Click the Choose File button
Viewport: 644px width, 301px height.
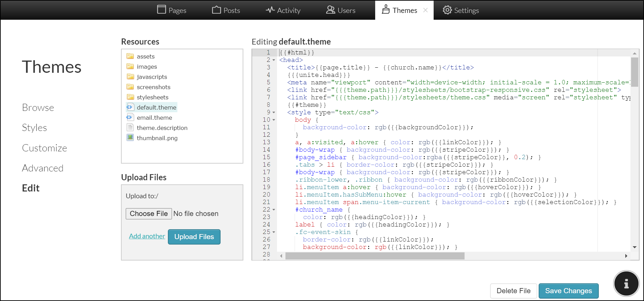coord(149,214)
